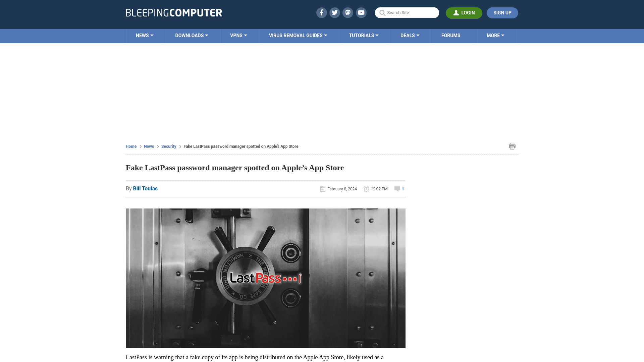Expand the NEWS dropdown menu

pyautogui.click(x=145, y=35)
